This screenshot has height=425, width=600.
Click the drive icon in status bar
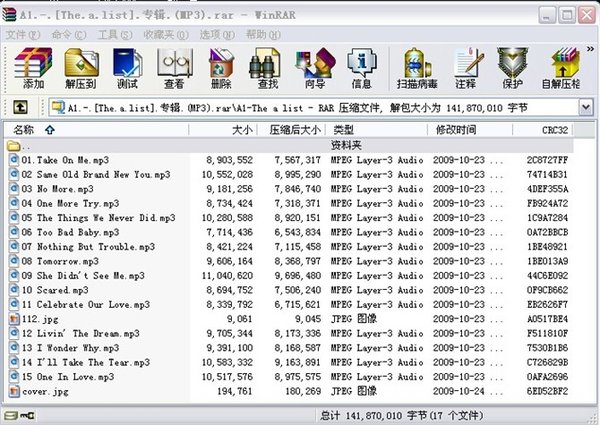(10, 415)
